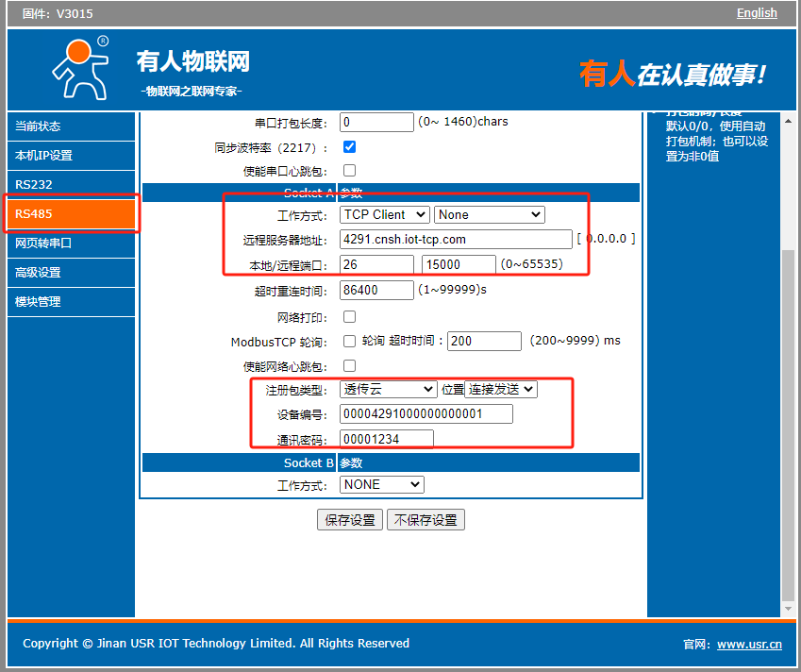Open the None dropdown beside TCP Client
801x672 pixels.
490,214
